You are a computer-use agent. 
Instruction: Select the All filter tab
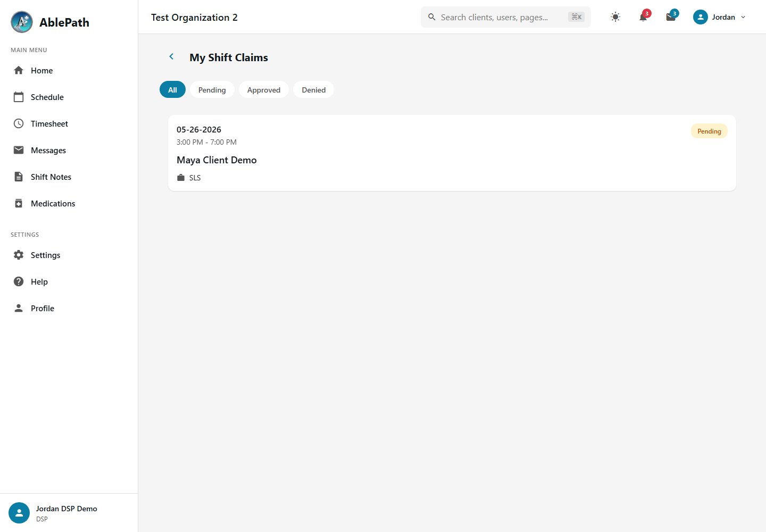pyautogui.click(x=172, y=89)
